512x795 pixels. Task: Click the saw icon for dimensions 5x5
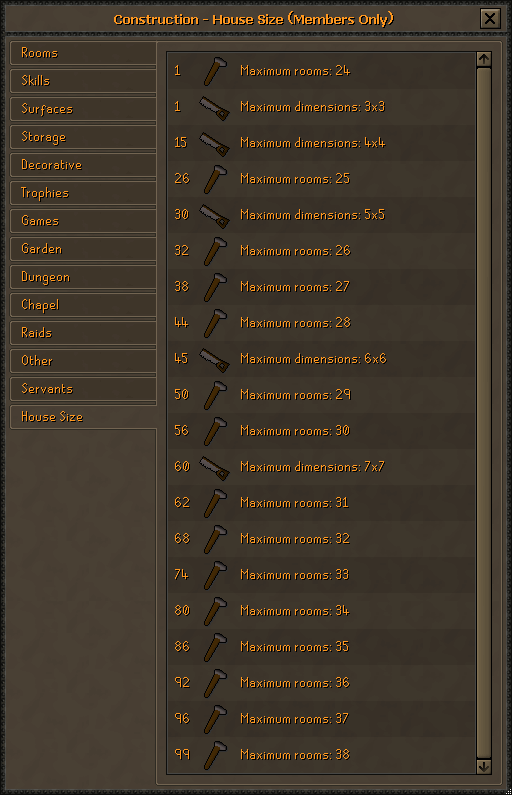214,215
